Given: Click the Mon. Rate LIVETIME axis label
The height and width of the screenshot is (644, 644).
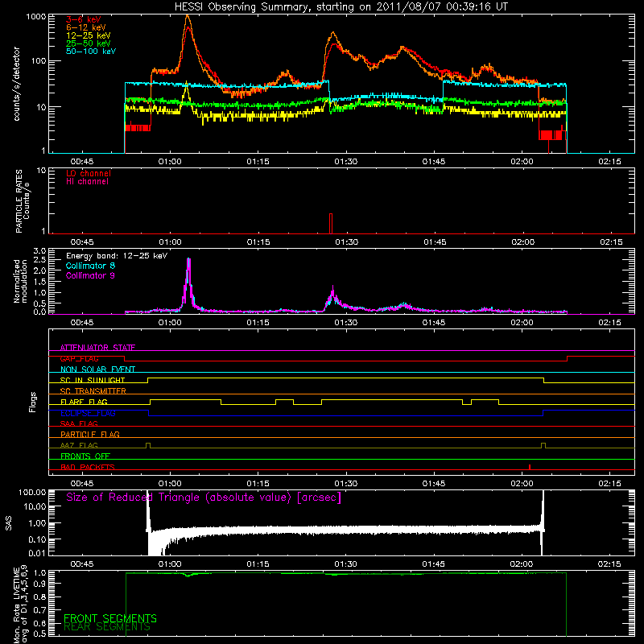Looking at the screenshot, I should pyautogui.click(x=21, y=604).
